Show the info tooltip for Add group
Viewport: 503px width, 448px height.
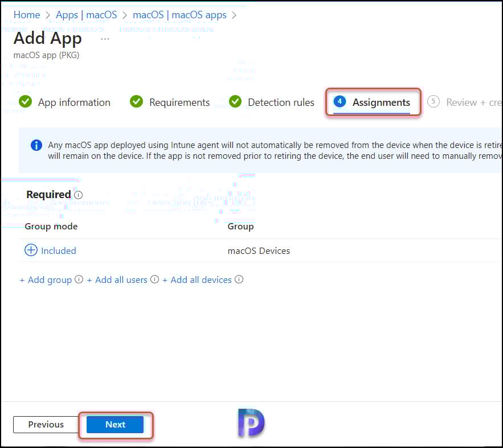[x=79, y=280]
